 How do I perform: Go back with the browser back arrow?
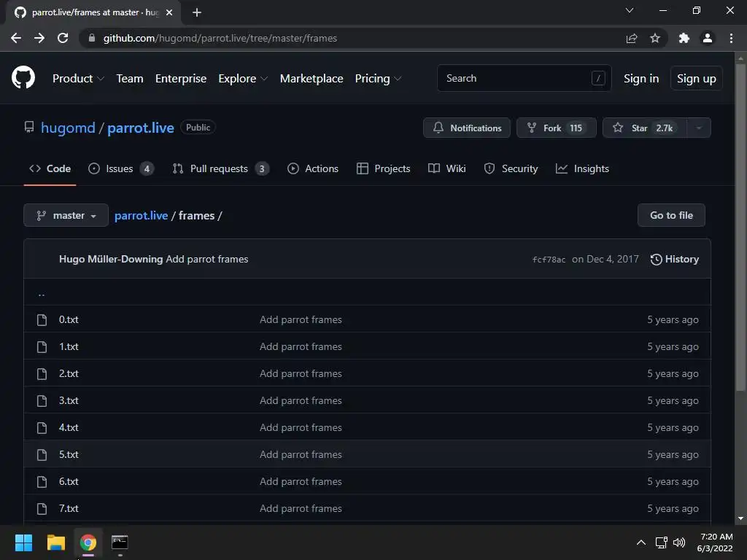point(16,38)
